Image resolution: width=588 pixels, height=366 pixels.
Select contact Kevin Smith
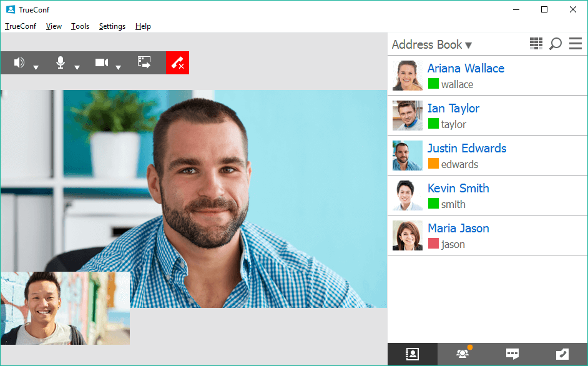tap(488, 195)
